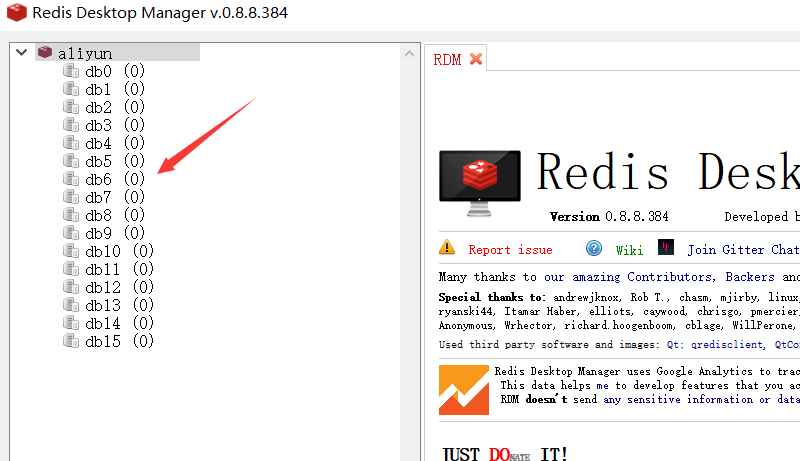This screenshot has height=461, width=800.
Task: Click the db11 database icon
Action: [71, 269]
